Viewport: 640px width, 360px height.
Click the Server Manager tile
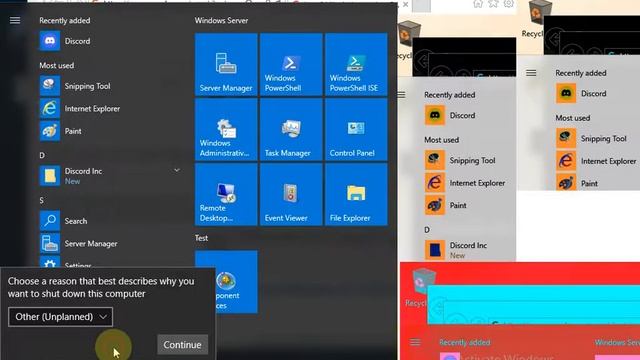coord(226,64)
